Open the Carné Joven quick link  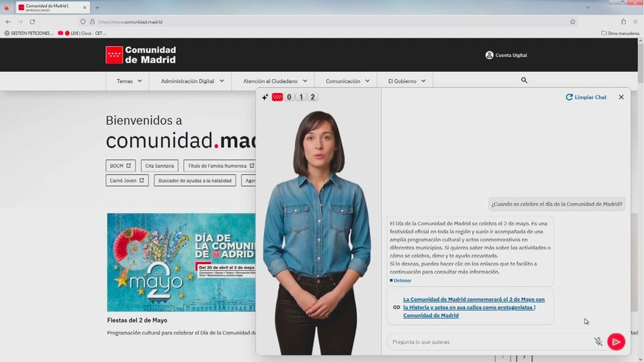pos(127,181)
